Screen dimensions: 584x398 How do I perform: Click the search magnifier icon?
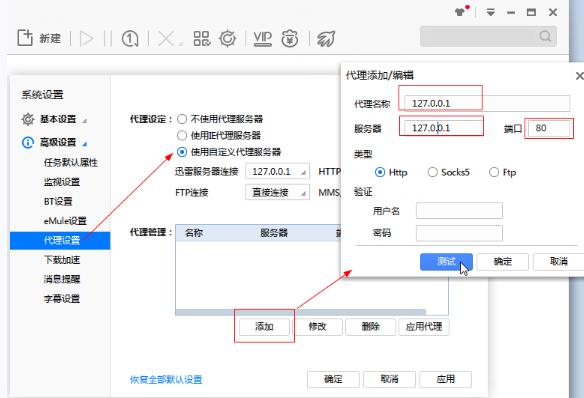coord(545,36)
